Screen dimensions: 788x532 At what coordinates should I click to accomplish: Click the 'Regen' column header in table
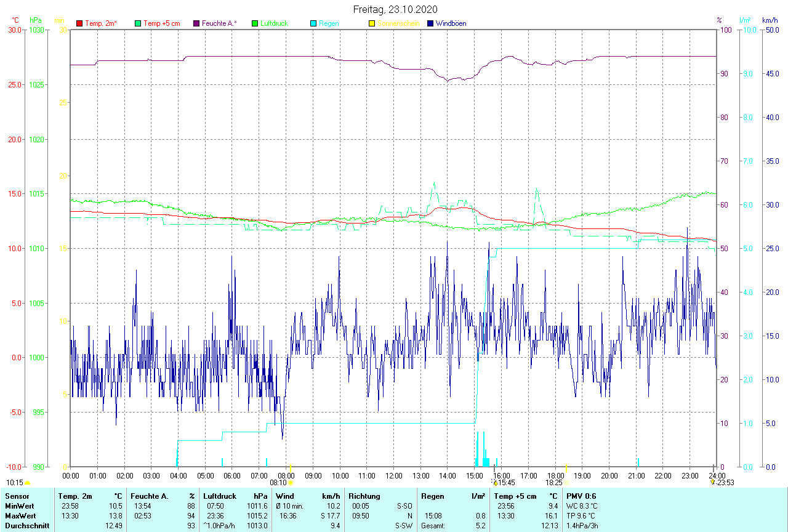click(433, 496)
